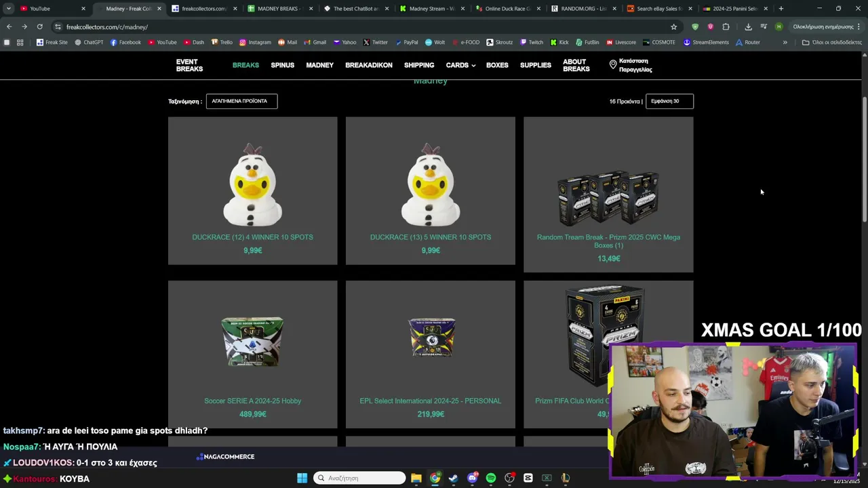The width and height of the screenshot is (868, 488).
Task: Open League of Legends taskbar icon
Action: coord(565,478)
